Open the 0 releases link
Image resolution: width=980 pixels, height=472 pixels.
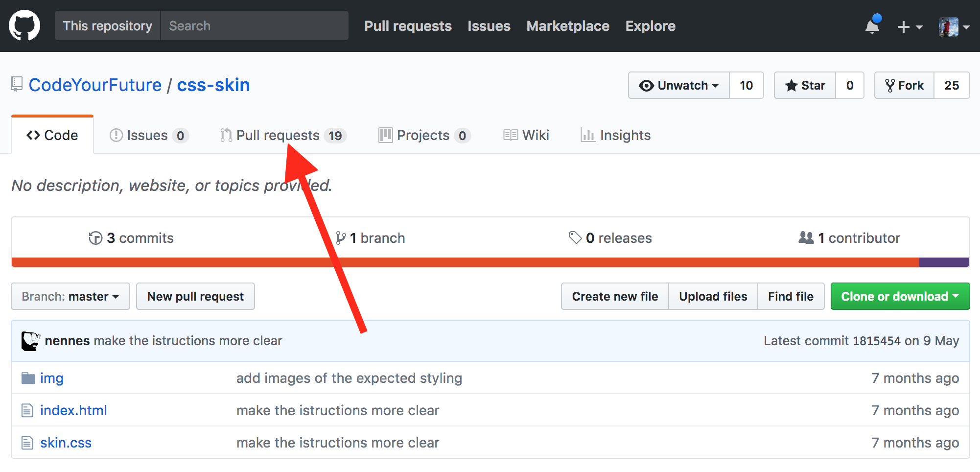(x=610, y=238)
